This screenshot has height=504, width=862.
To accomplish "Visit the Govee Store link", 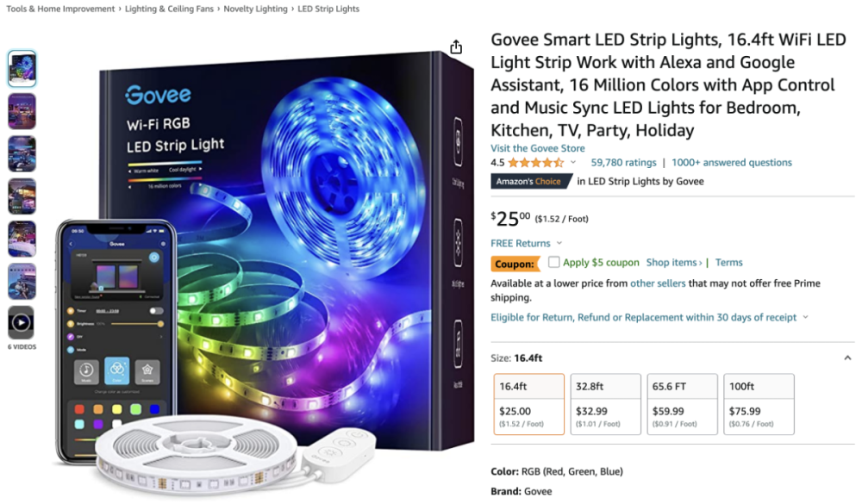I will click(x=537, y=148).
